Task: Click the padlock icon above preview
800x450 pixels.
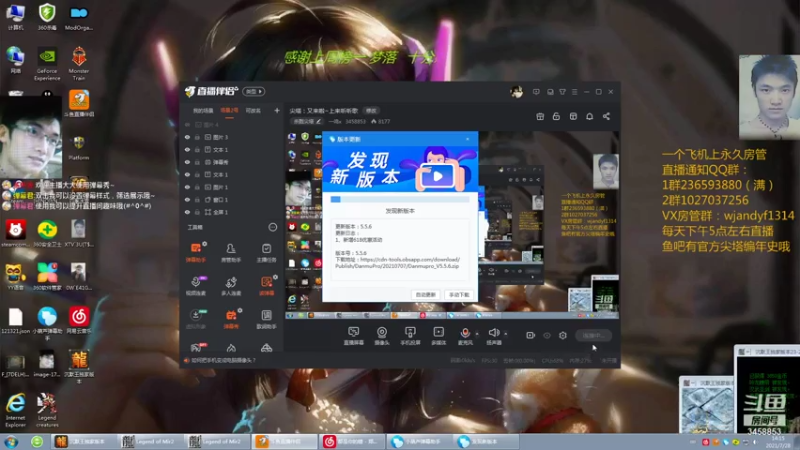Action: click(556, 116)
